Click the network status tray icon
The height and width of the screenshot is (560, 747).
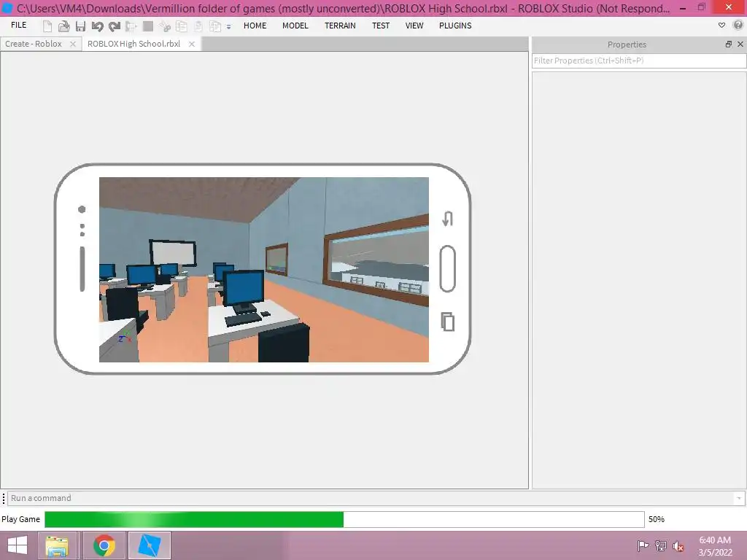click(661, 545)
